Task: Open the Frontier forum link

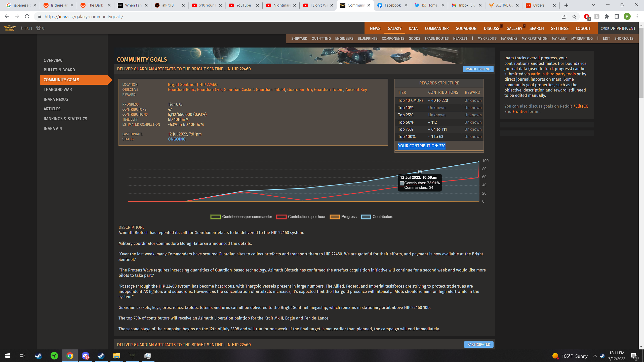Action: tap(520, 111)
